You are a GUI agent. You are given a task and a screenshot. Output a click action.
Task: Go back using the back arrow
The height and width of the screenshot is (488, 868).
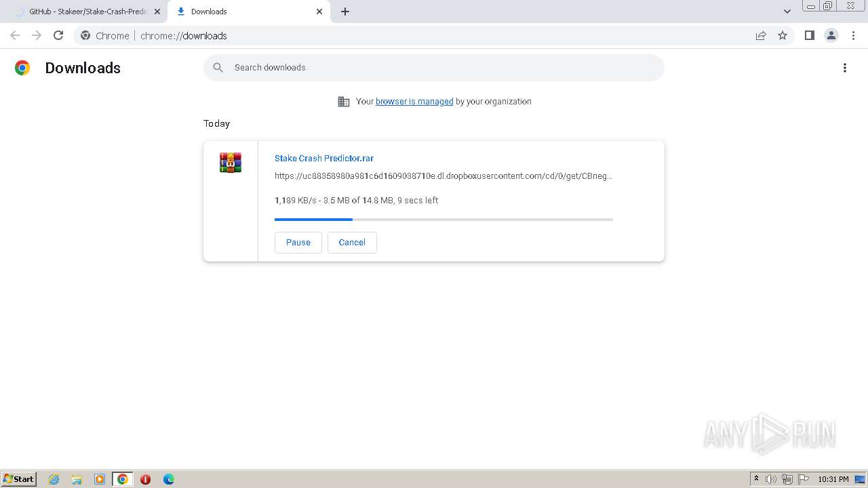pos(15,35)
